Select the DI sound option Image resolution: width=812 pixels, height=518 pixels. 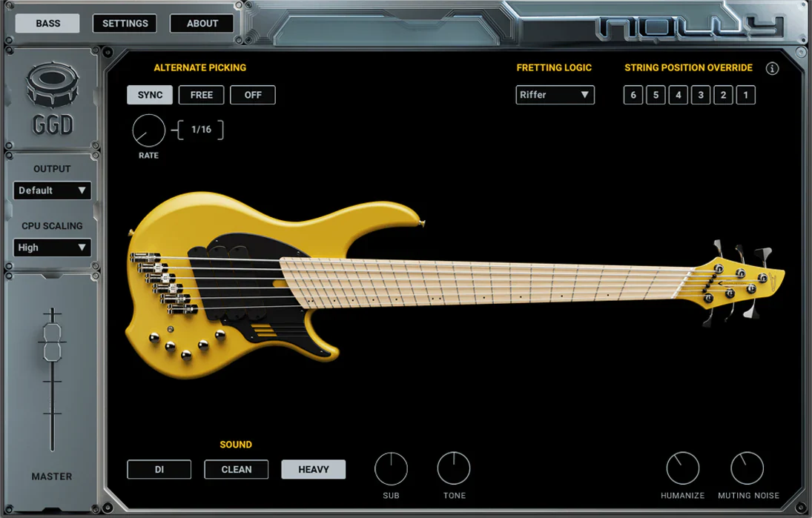[x=159, y=469]
